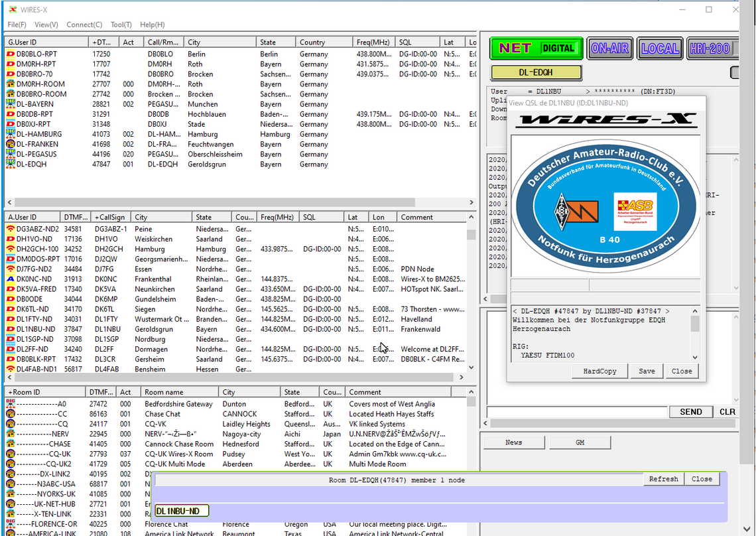Open the Tool(T) menu
Viewport: 756px width, 536px height.
tap(121, 25)
